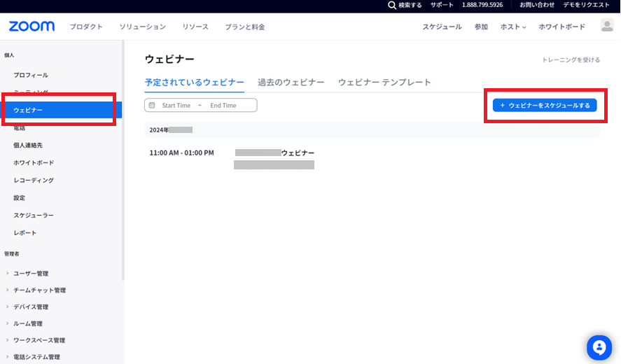Click the sidebar vertical scrollbar
This screenshot has width=621, height=364.
[123, 160]
